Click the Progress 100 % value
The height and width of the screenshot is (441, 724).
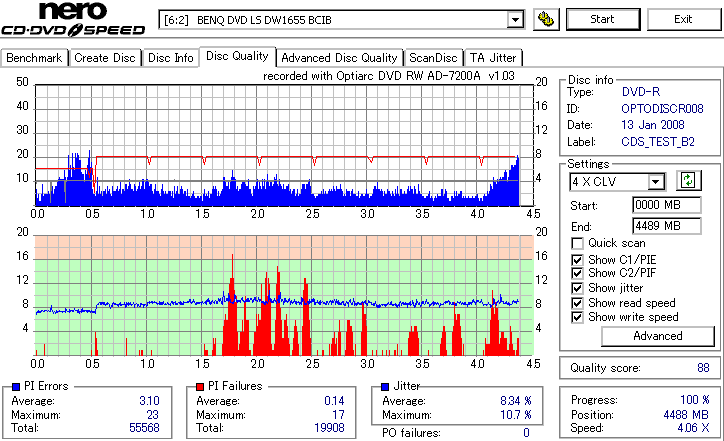tap(694, 400)
